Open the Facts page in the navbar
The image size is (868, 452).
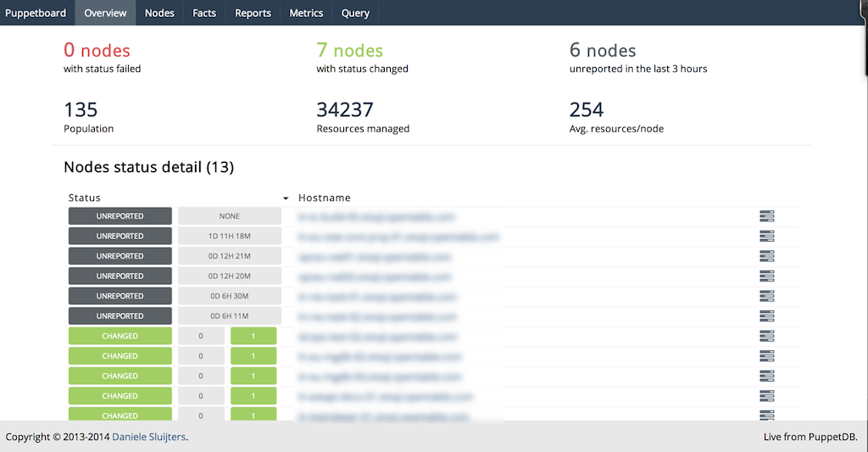coord(204,13)
